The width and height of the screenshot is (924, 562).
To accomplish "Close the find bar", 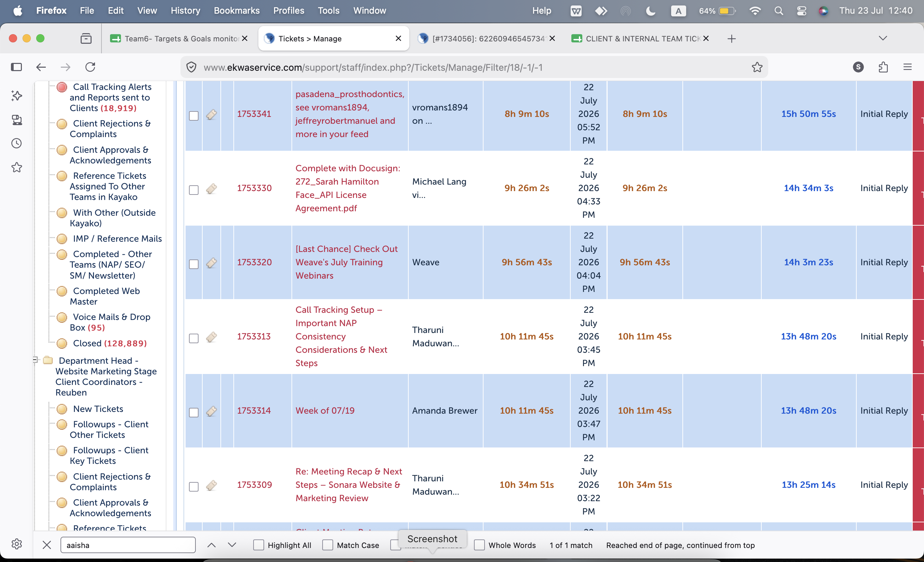I will (47, 545).
